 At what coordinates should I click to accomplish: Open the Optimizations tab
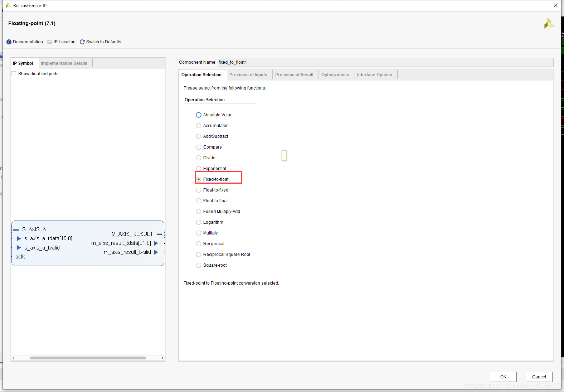click(335, 75)
